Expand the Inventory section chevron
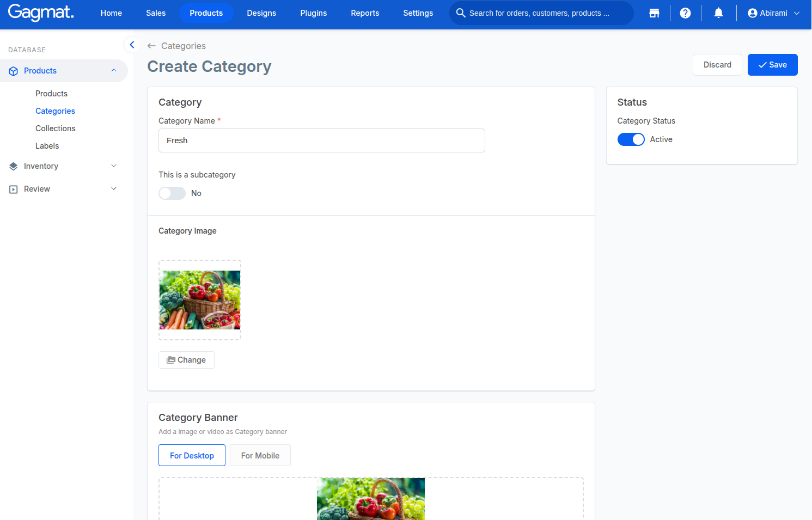The image size is (812, 520). (x=114, y=166)
